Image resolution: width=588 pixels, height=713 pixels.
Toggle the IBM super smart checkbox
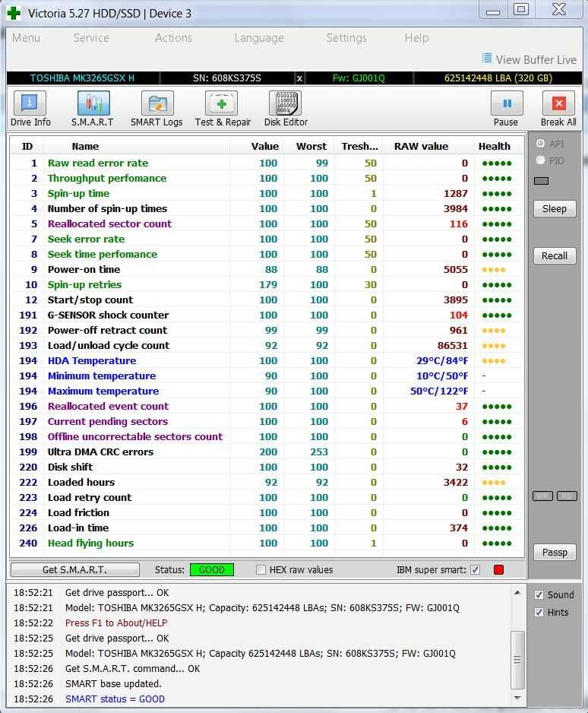point(475,570)
